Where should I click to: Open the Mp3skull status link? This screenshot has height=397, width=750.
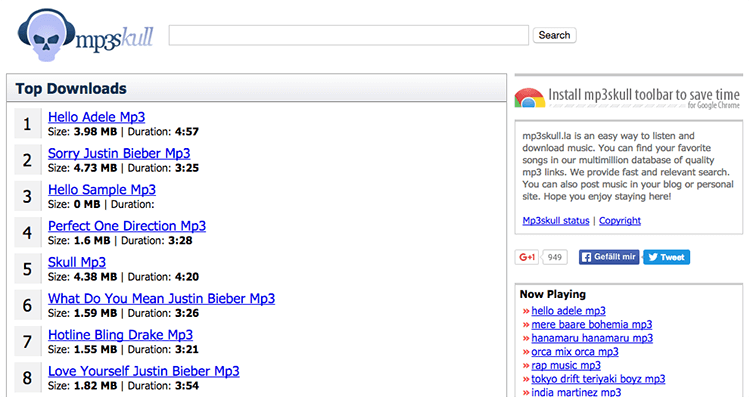(556, 221)
